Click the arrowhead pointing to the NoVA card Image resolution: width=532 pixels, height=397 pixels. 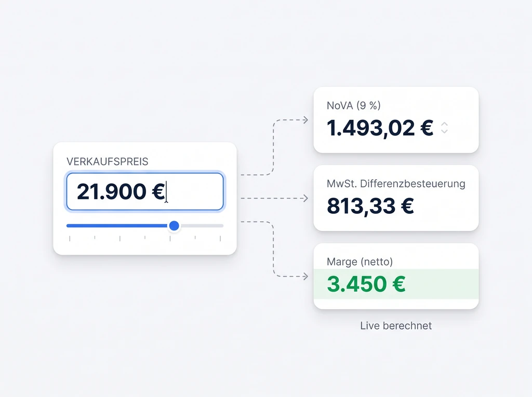pos(305,120)
